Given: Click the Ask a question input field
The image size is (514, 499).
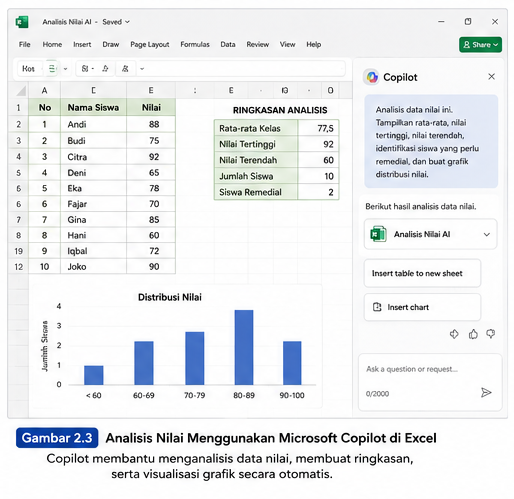Looking at the screenshot, I should click(x=430, y=382).
